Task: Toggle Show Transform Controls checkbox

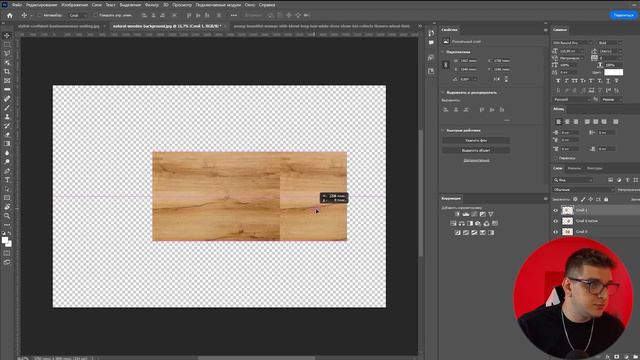Action: (96, 16)
